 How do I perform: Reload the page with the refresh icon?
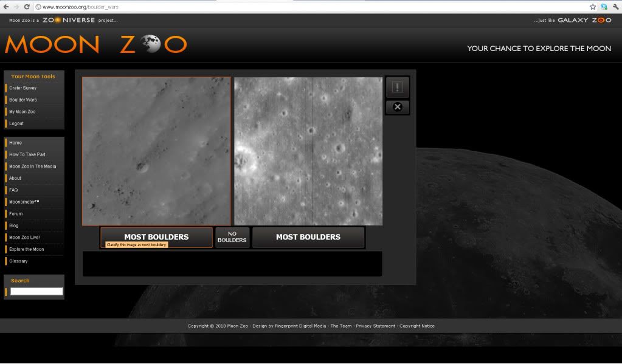click(27, 7)
